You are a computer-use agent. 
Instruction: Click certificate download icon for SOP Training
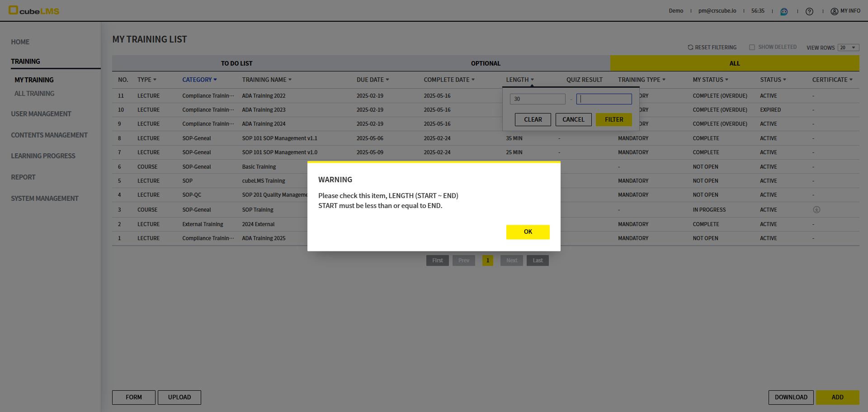coord(816,210)
